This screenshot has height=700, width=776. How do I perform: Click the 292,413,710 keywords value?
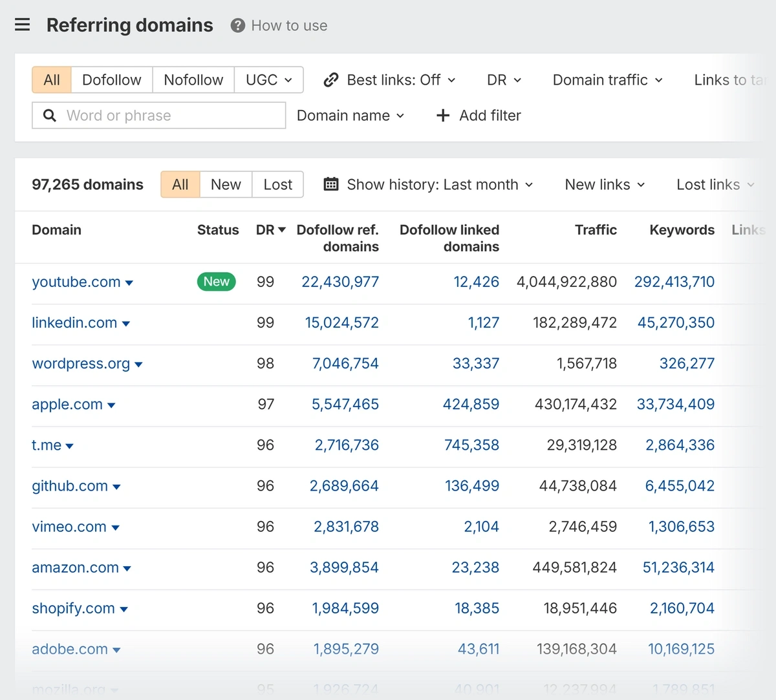pyautogui.click(x=674, y=282)
